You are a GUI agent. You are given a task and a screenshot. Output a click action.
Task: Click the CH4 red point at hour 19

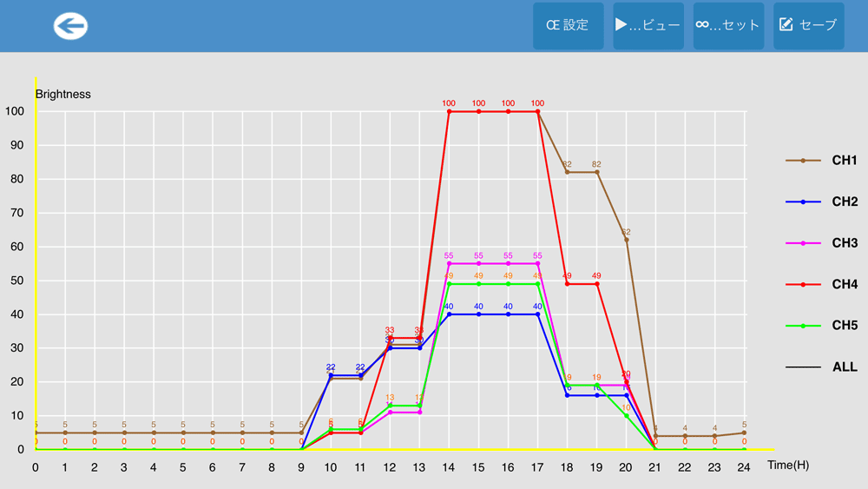click(597, 284)
